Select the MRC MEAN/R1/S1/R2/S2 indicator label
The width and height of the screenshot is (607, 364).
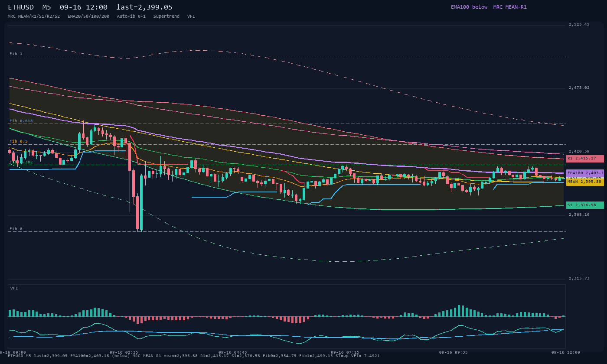pyautogui.click(x=34, y=16)
